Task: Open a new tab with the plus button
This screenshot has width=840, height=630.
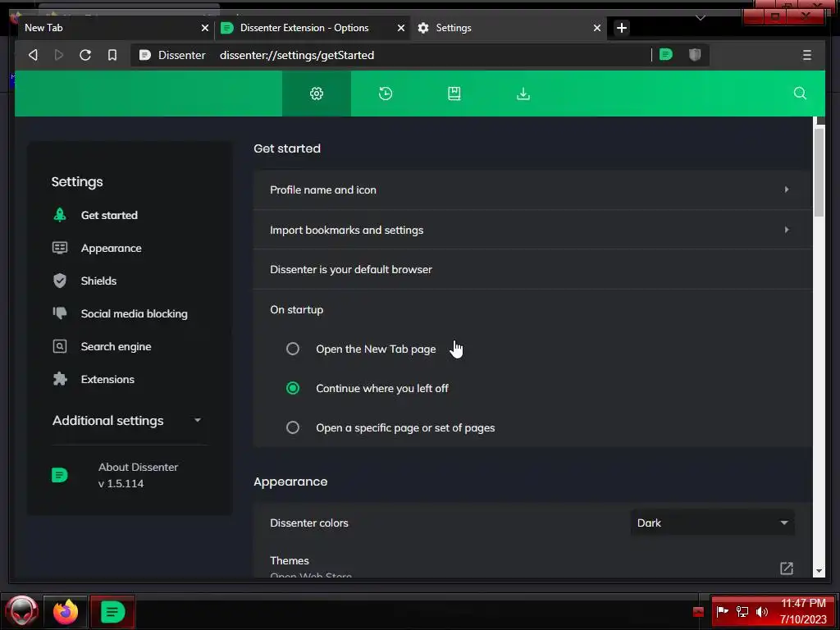Action: click(x=622, y=28)
